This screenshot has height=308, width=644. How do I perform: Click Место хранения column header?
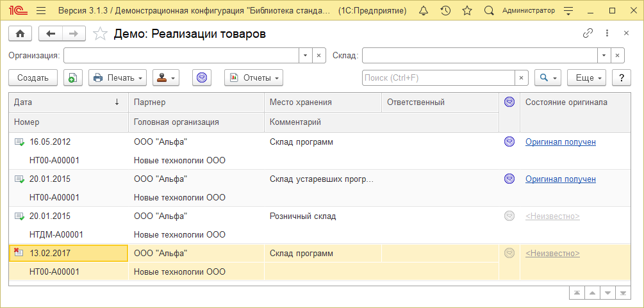(323, 102)
